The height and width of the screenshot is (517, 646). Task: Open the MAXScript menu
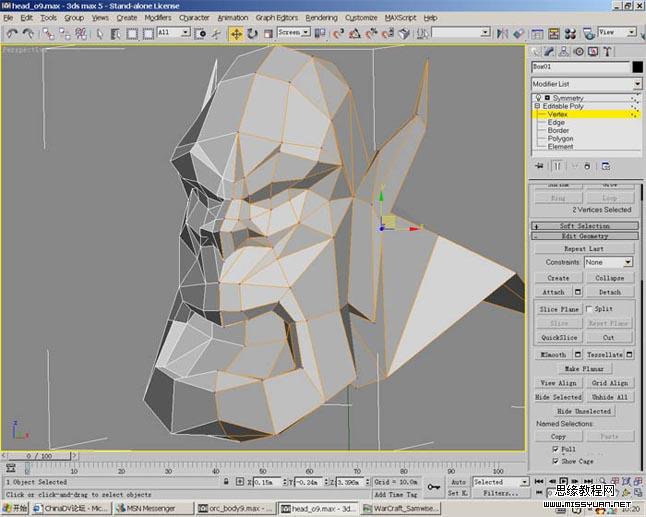(x=400, y=18)
